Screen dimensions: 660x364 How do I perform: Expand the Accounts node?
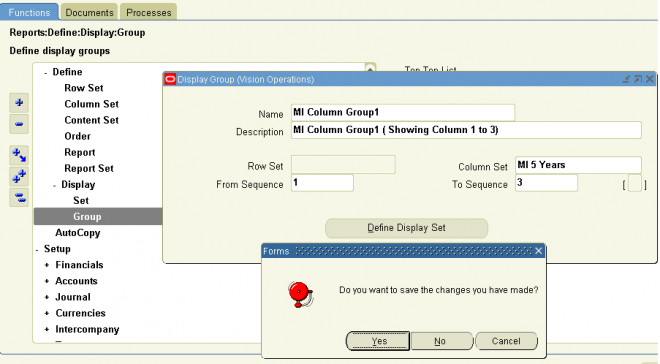point(47,281)
